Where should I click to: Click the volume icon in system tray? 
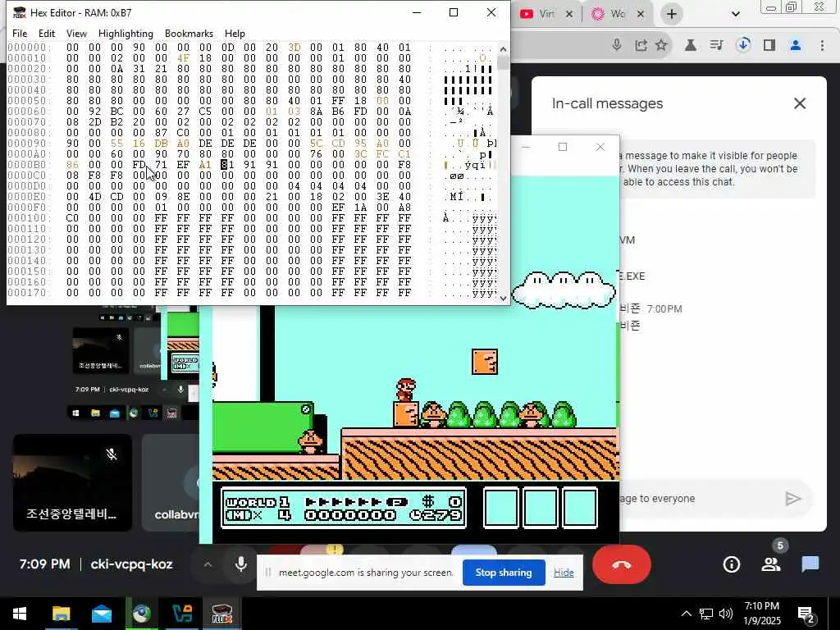pos(726,614)
